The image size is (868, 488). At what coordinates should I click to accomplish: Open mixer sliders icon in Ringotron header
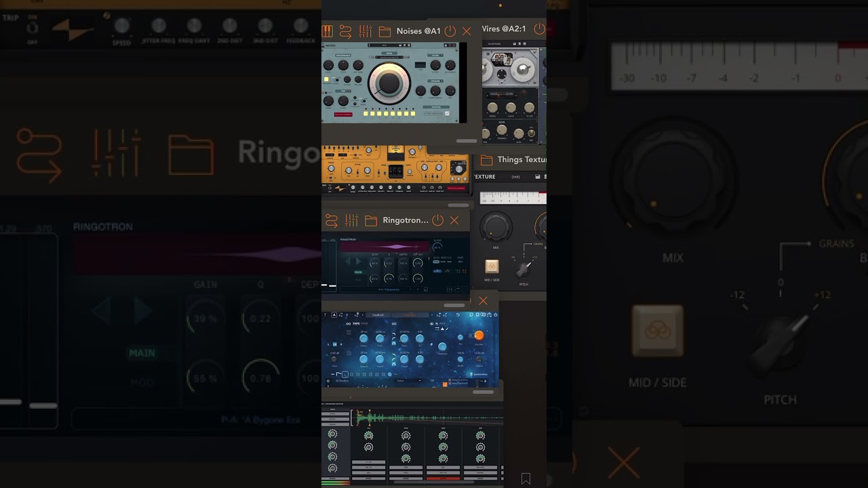tap(351, 220)
